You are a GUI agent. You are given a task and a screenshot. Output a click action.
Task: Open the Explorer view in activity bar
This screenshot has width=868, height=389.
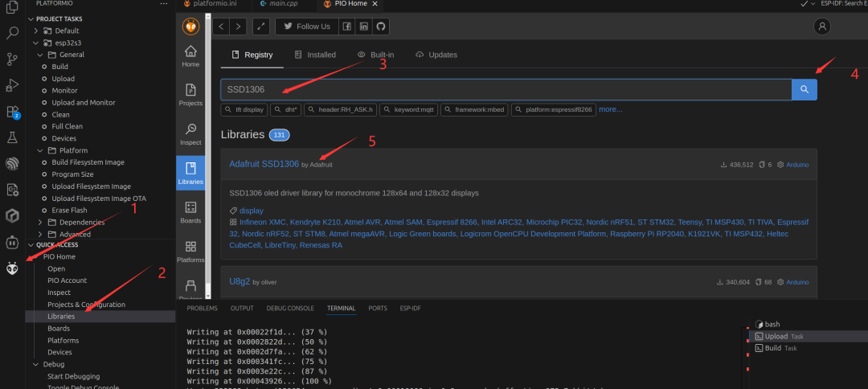click(x=12, y=8)
